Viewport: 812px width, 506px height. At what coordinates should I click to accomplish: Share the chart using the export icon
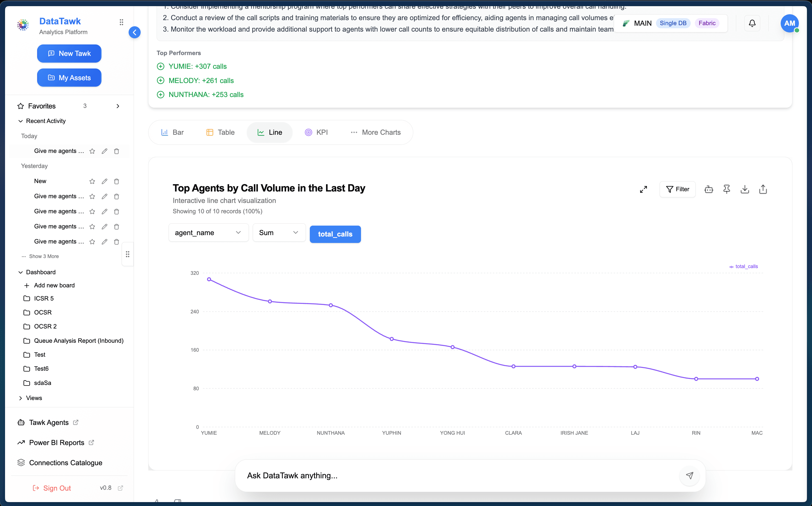pyautogui.click(x=763, y=189)
